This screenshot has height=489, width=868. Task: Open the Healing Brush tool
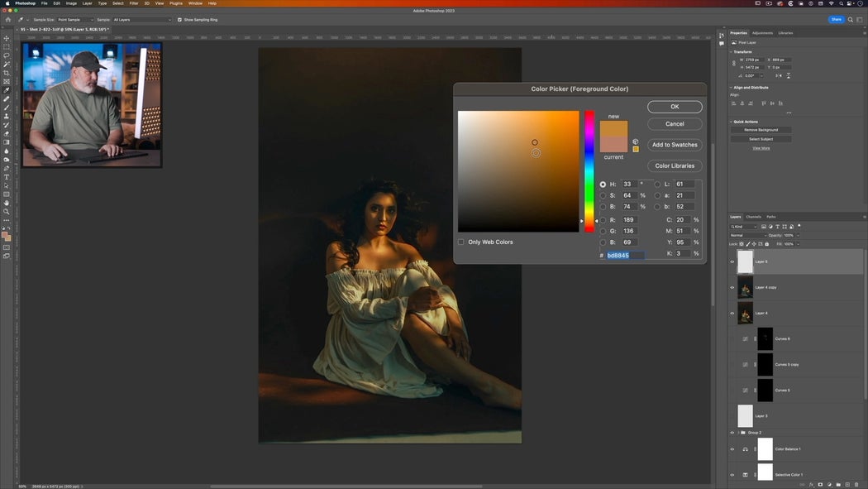pyautogui.click(x=5, y=98)
